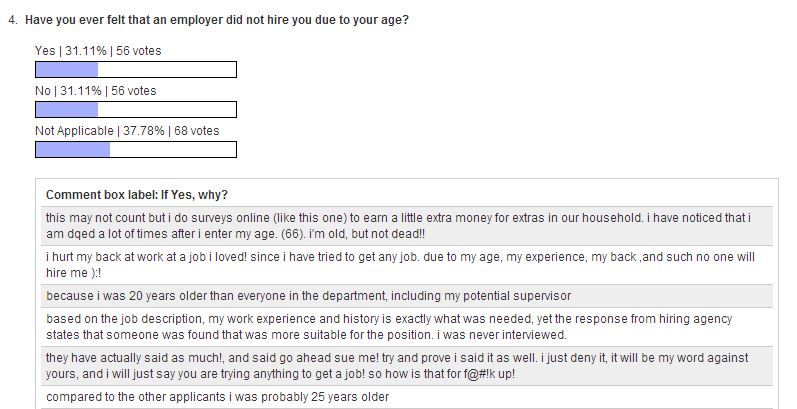Viewport: 797px width, 409px height.
Task: Click the question 4 heading about age
Action: tap(217, 20)
